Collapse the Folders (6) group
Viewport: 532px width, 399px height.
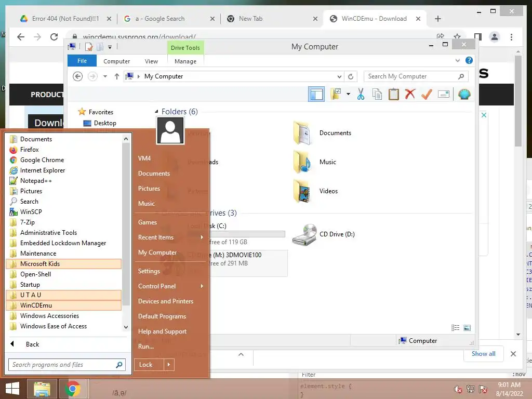pyautogui.click(x=156, y=112)
